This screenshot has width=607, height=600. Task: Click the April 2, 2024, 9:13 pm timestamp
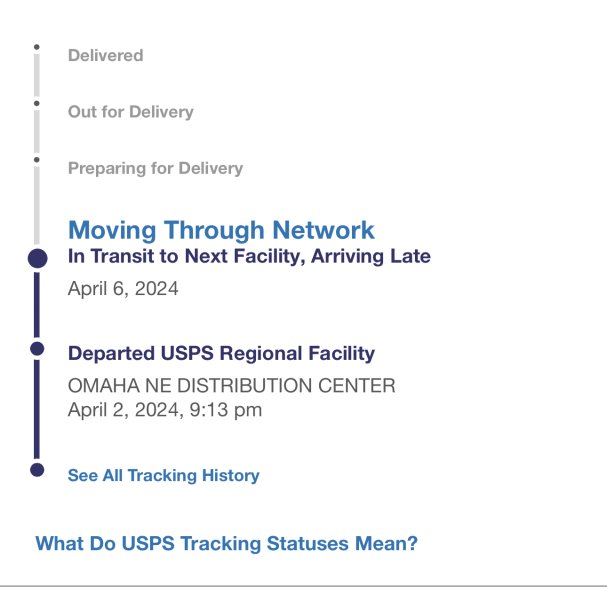click(x=165, y=410)
